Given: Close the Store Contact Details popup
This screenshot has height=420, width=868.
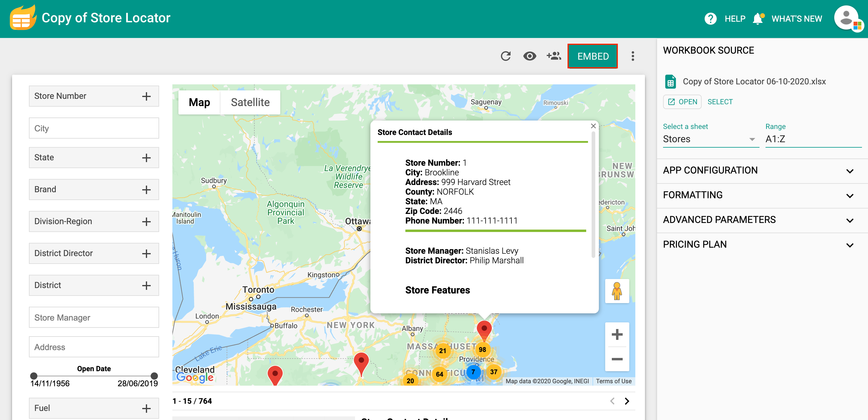Looking at the screenshot, I should (593, 126).
